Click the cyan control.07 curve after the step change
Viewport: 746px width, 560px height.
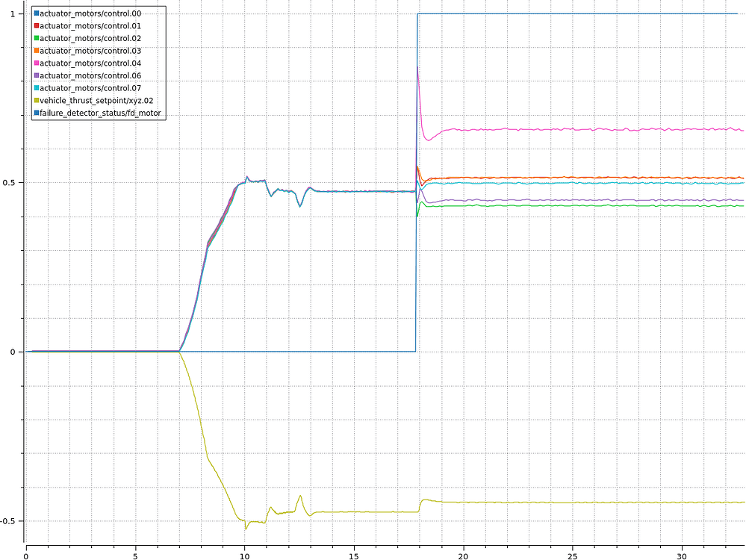597,181
